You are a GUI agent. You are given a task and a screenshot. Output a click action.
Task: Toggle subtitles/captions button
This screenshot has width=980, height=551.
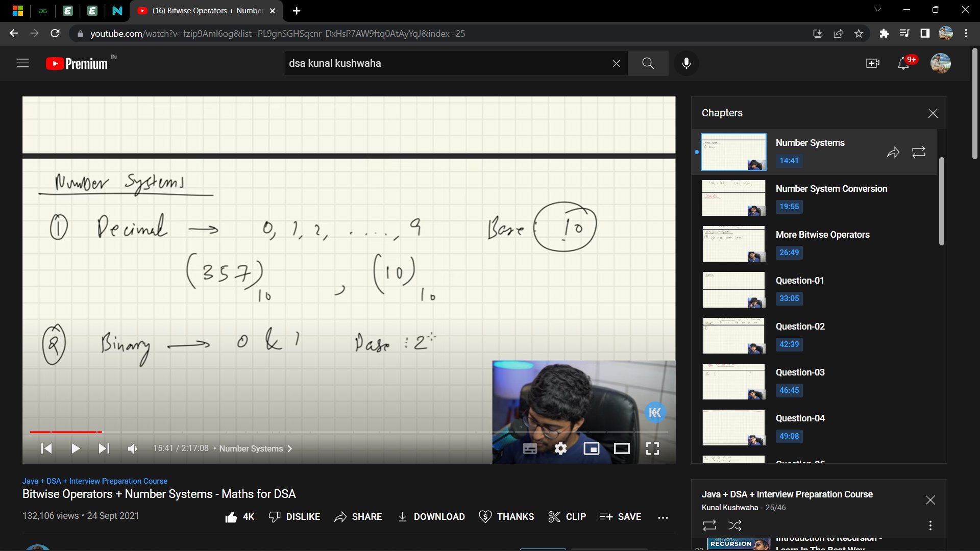(530, 448)
